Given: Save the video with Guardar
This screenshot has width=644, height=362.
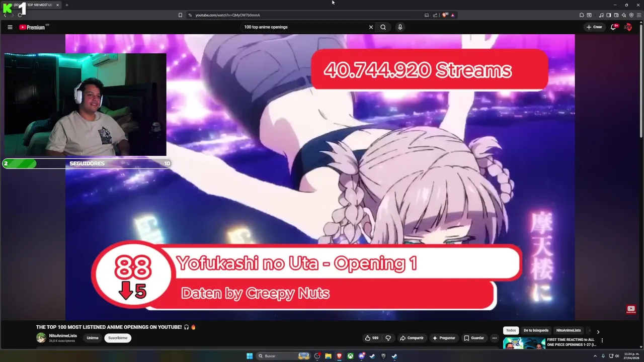Looking at the screenshot, I should click(474, 338).
